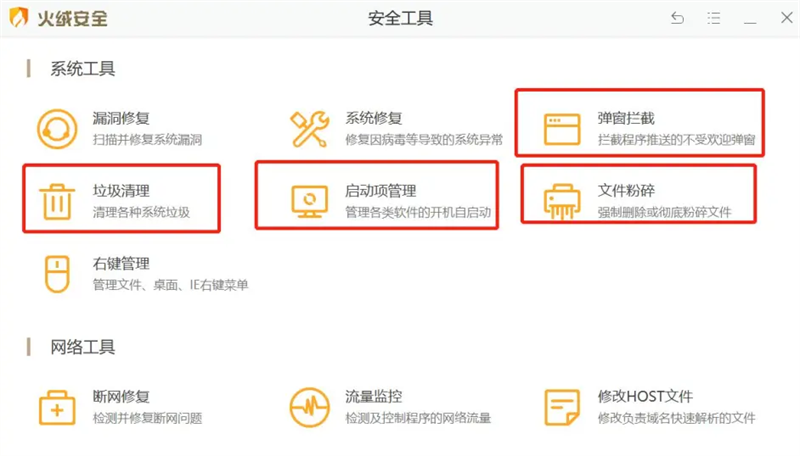800x456 pixels.
Task: Click description 检测并修复断网问题
Action: point(147,418)
